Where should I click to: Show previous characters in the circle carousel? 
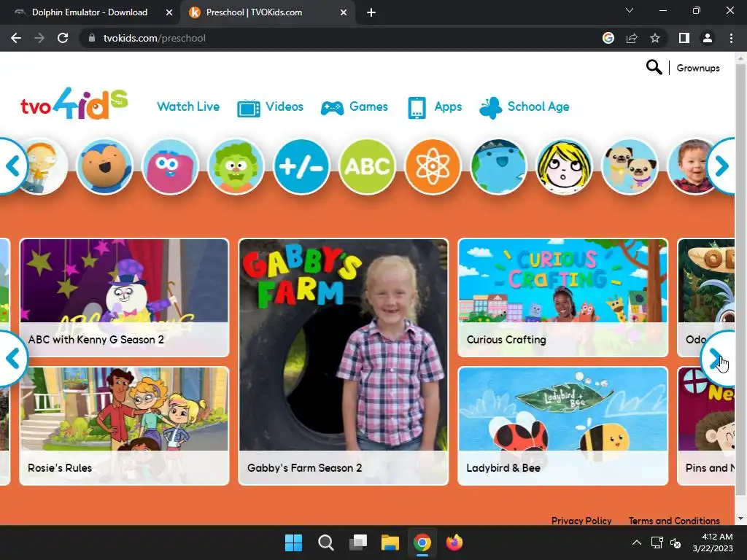click(x=12, y=166)
